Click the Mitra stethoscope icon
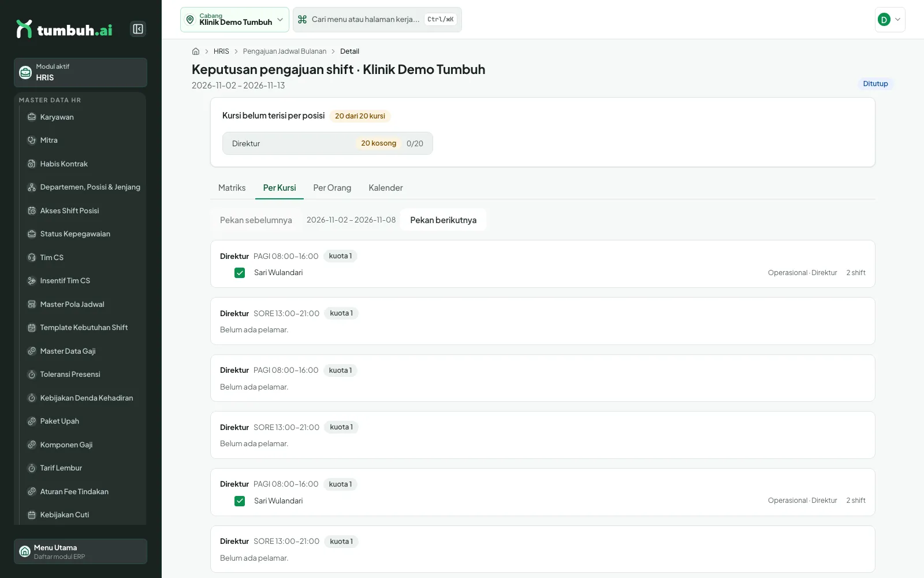This screenshot has height=578, width=924. [x=32, y=140]
